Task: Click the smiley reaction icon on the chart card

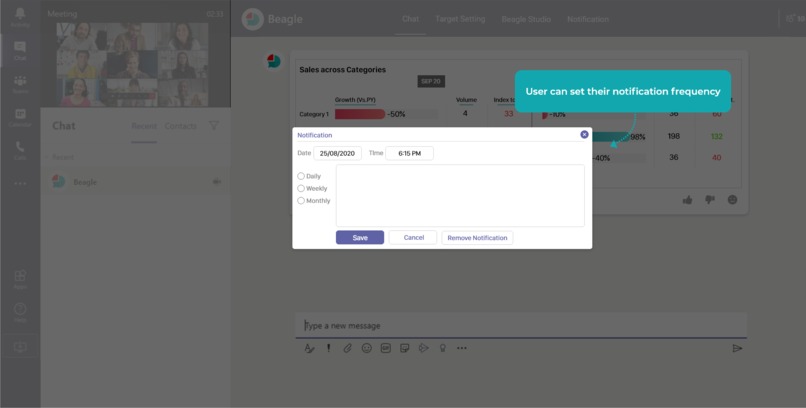Action: [x=732, y=200]
